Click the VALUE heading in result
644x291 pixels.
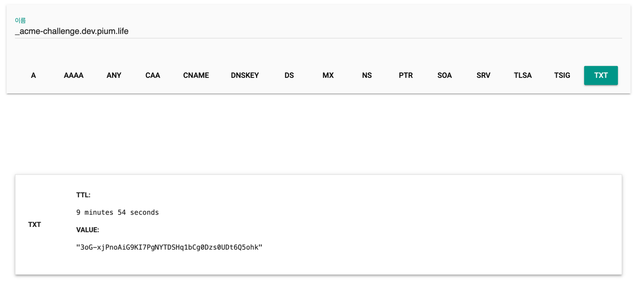coord(88,230)
